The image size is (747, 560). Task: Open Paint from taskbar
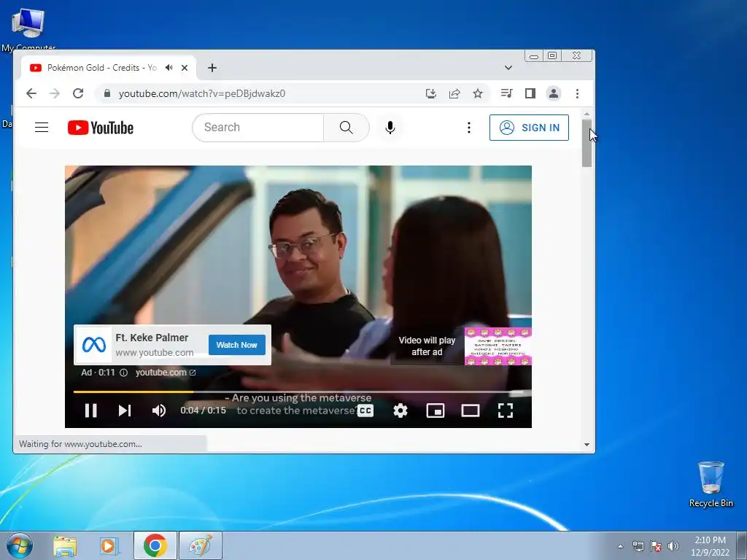[201, 545]
